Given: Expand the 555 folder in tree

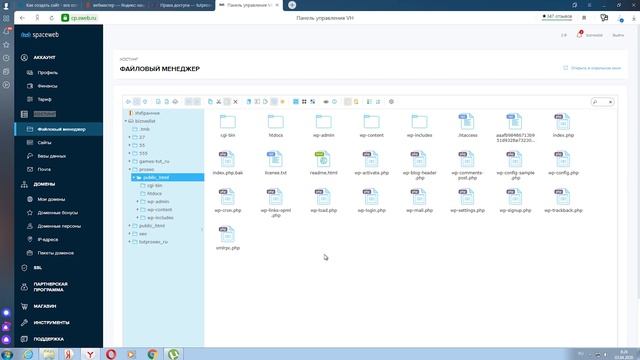Looking at the screenshot, I should coord(130,153).
